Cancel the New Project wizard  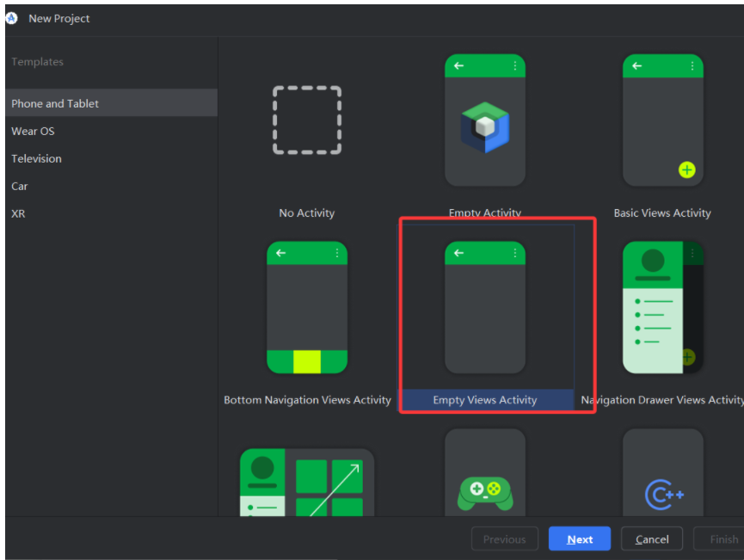coord(651,538)
